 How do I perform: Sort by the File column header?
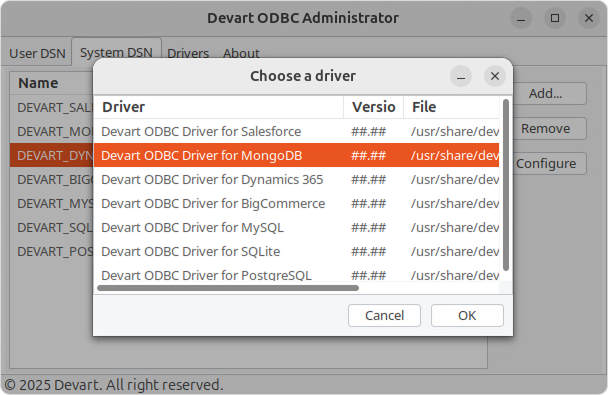pyautogui.click(x=452, y=107)
